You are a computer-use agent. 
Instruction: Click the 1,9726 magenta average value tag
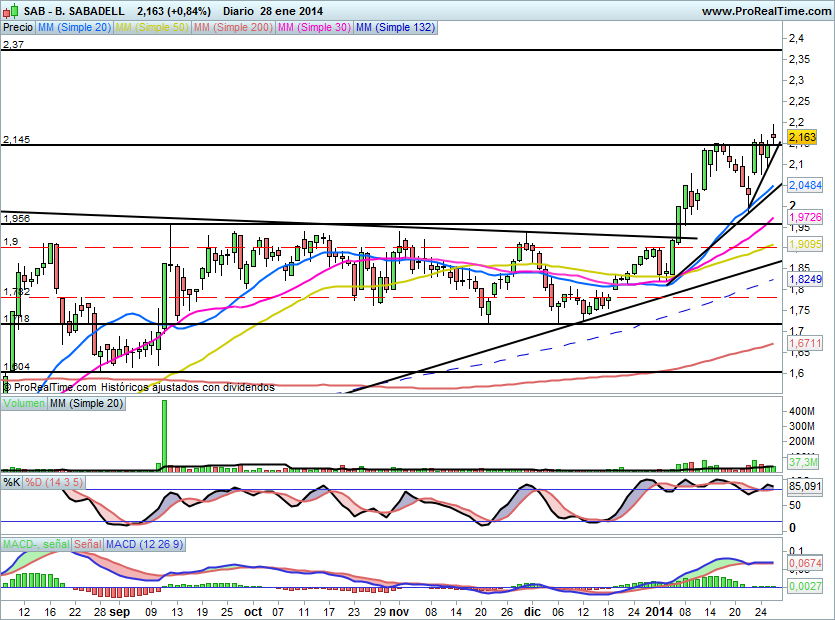[805, 217]
